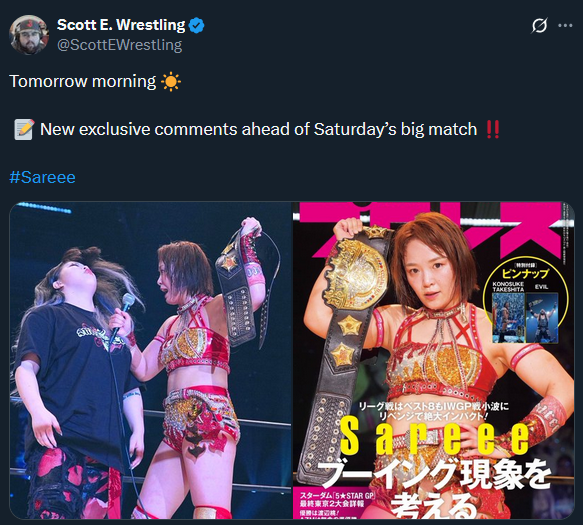This screenshot has height=525, width=583.
Task: Click the red double exclamation emoji
Action: 493,129
